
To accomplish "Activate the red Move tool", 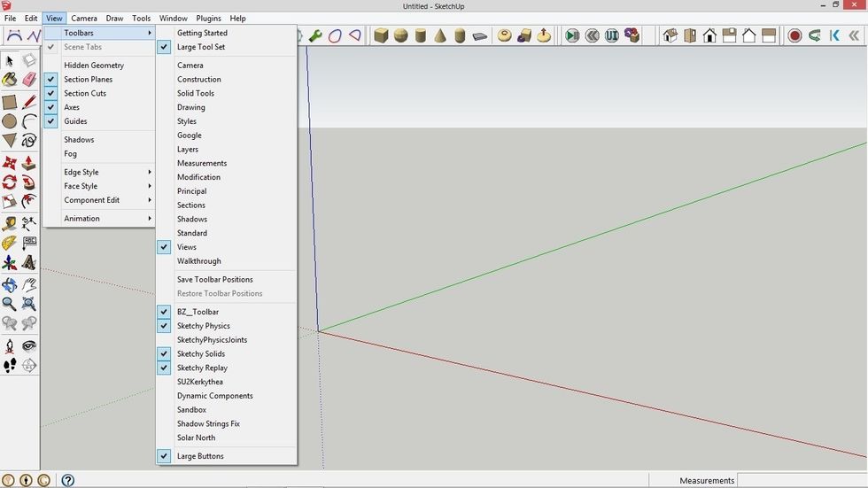I will coord(10,163).
